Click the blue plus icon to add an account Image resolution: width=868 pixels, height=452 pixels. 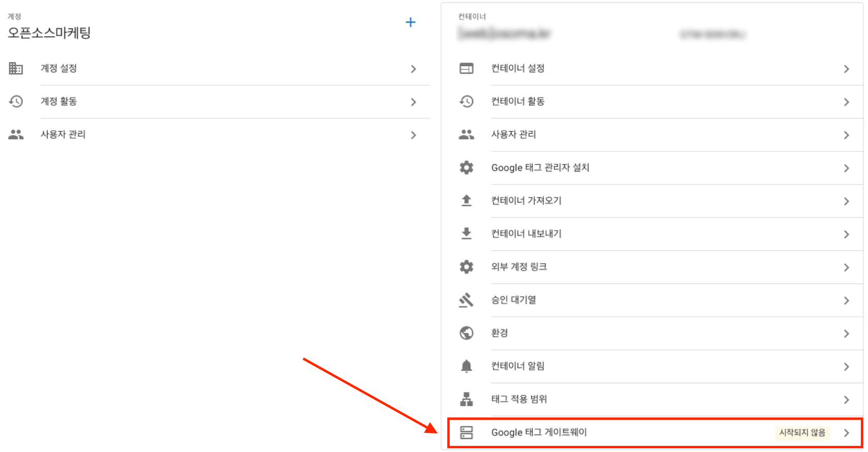click(410, 22)
